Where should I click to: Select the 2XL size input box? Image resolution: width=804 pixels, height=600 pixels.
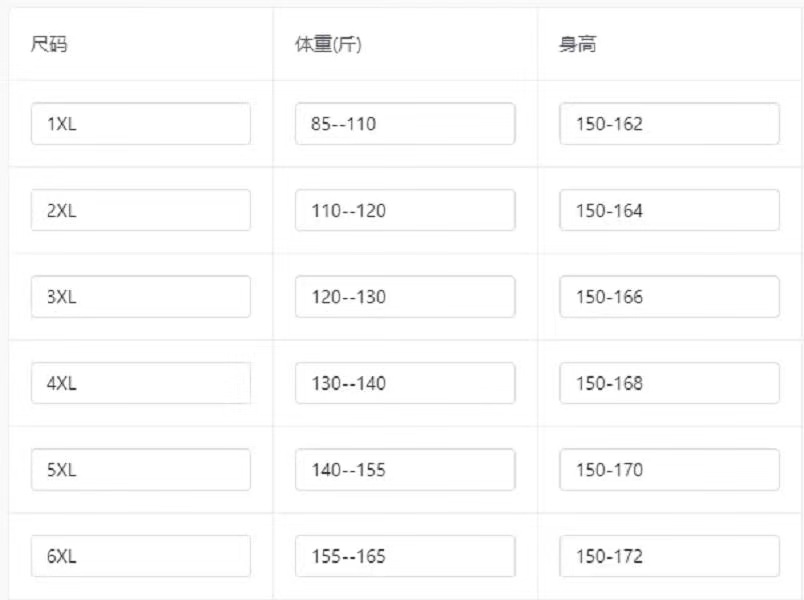(141, 210)
